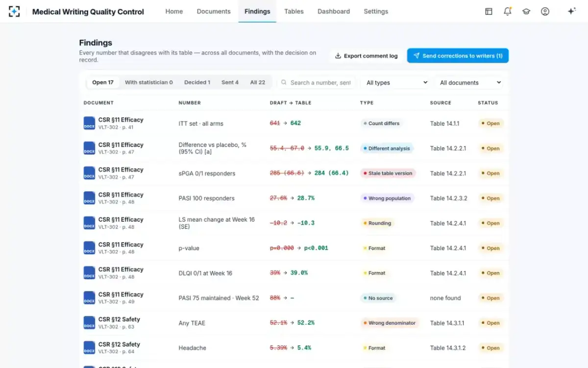588x368 pixels.
Task: Click the DOCX icon for DLQI 0/1 row
Action: tap(89, 273)
